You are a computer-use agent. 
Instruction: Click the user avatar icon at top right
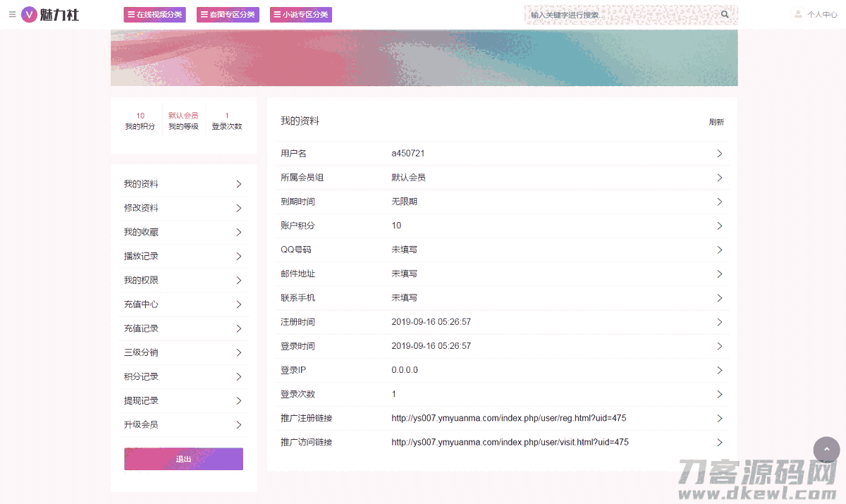[798, 14]
